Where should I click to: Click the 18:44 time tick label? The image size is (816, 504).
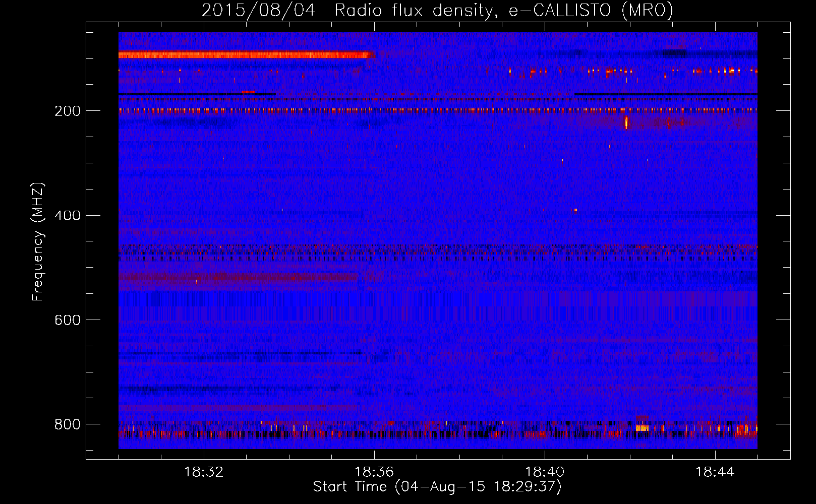pyautogui.click(x=715, y=472)
